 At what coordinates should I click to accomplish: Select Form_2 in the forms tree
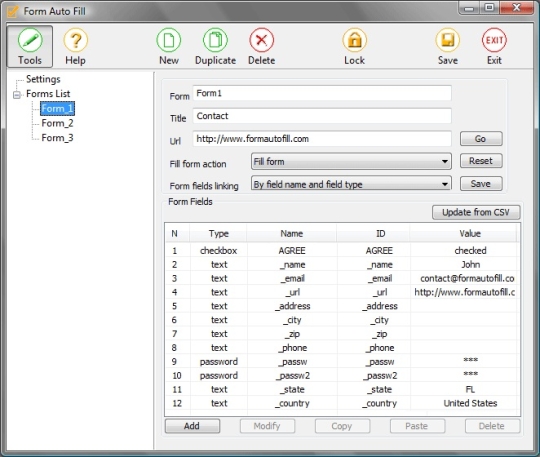[x=57, y=123]
